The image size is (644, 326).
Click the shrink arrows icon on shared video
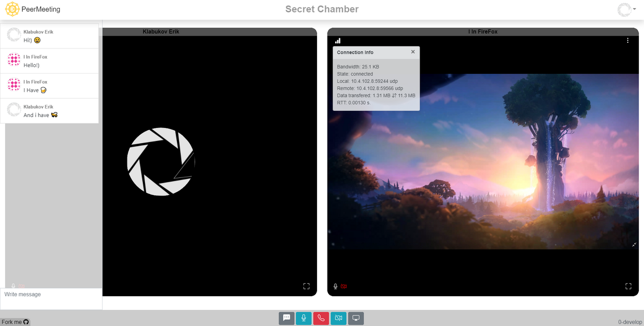[x=634, y=245]
